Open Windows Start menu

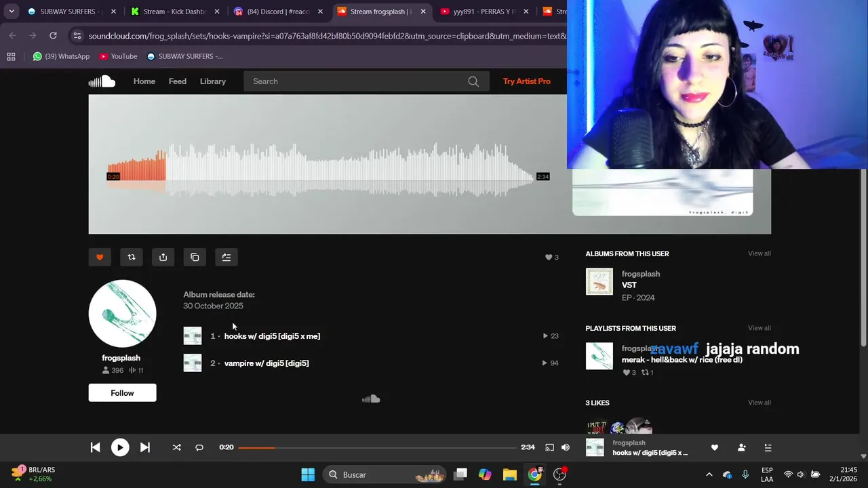coord(308,474)
